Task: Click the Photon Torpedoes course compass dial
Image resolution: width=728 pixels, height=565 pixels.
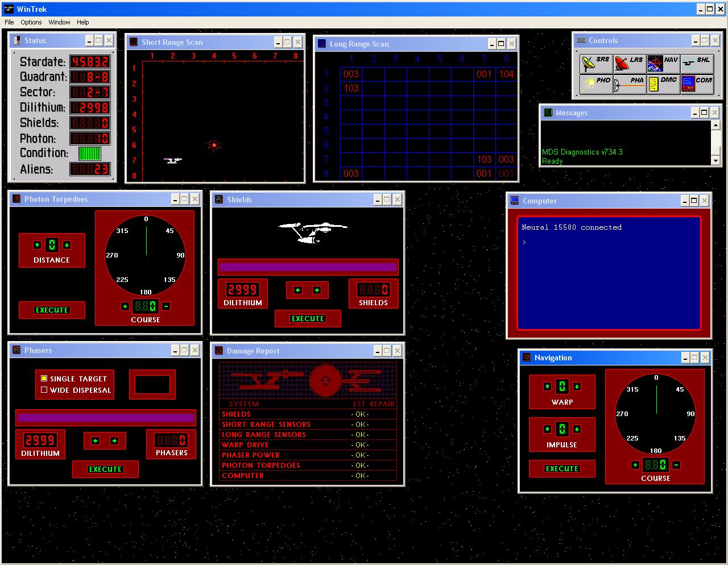Action: point(146,255)
